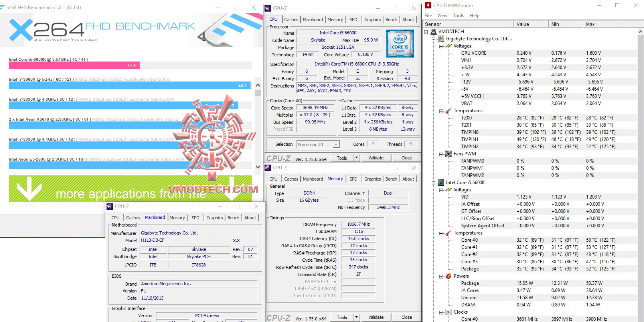Collapse the Gigabyte Technology Co. Ltd. node
The width and height of the screenshot is (644, 322).
pyautogui.click(x=434, y=39)
